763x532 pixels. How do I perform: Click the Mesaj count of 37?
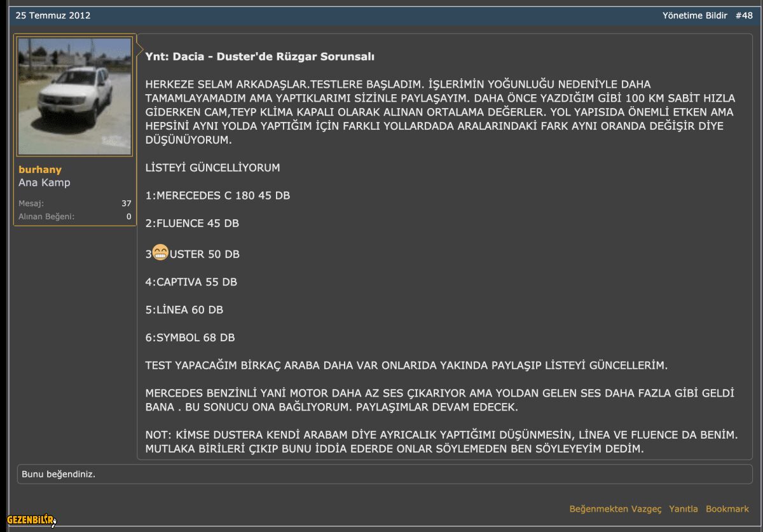126,203
